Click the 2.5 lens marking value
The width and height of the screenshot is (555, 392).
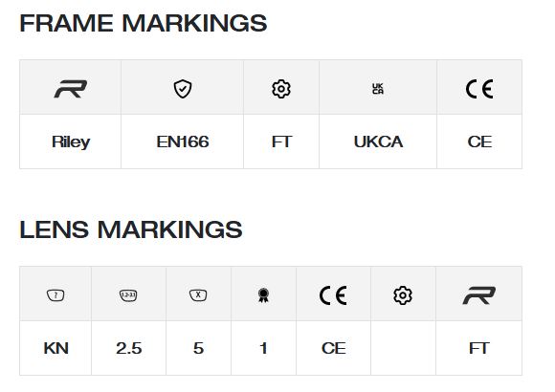pyautogui.click(x=129, y=348)
